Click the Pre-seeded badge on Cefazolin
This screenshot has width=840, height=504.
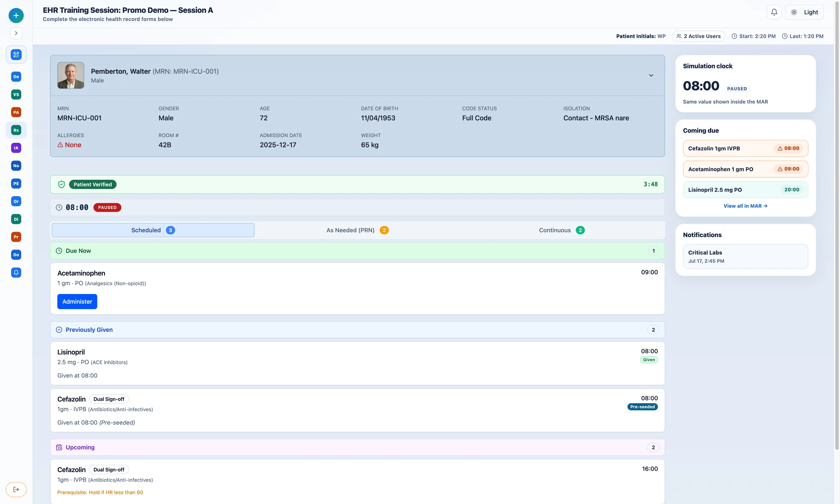[x=643, y=407]
